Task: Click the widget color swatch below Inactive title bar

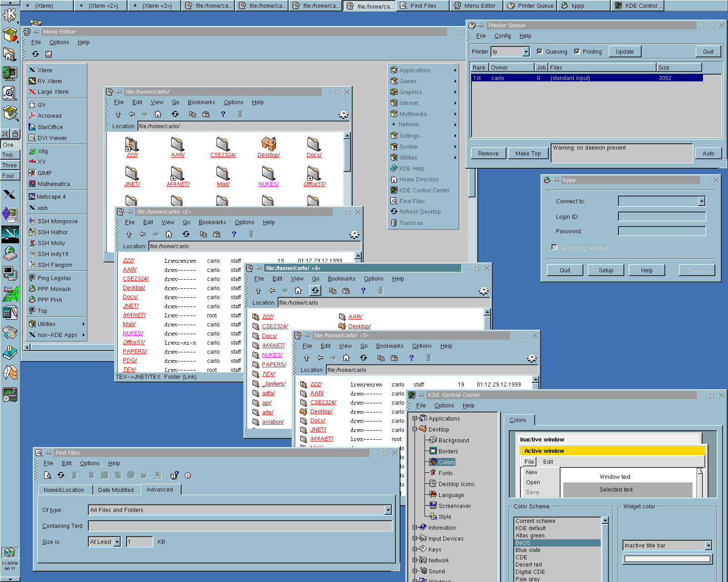Action: [x=667, y=559]
